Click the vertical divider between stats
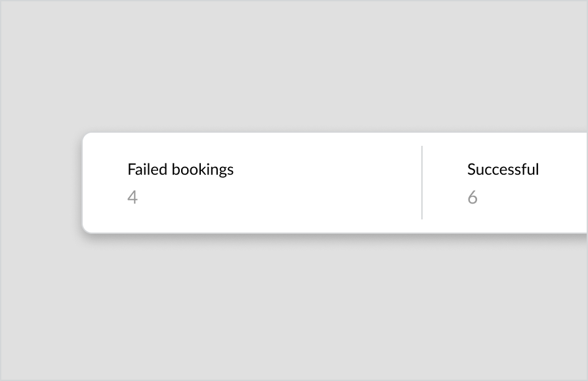The image size is (588, 381). click(x=422, y=183)
